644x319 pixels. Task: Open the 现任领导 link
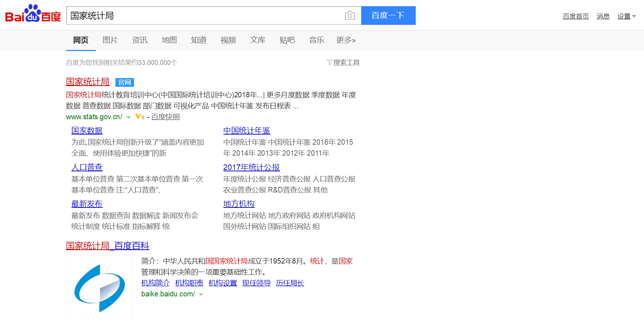coord(257,283)
